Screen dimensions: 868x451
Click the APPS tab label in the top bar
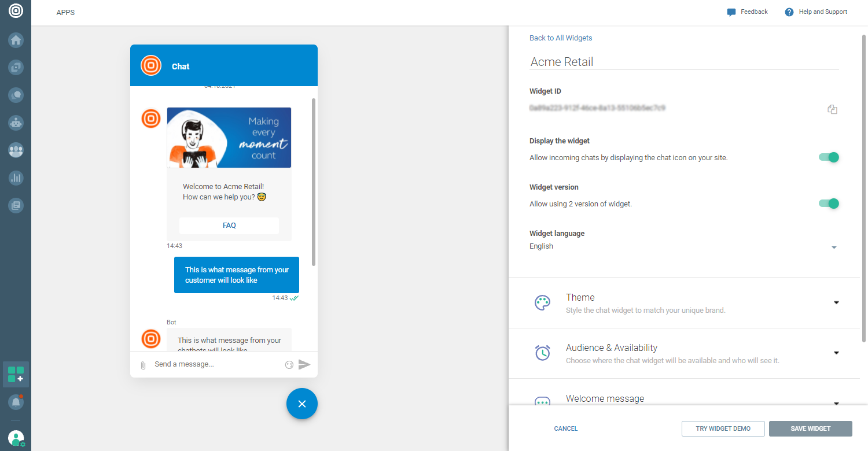[x=65, y=13]
